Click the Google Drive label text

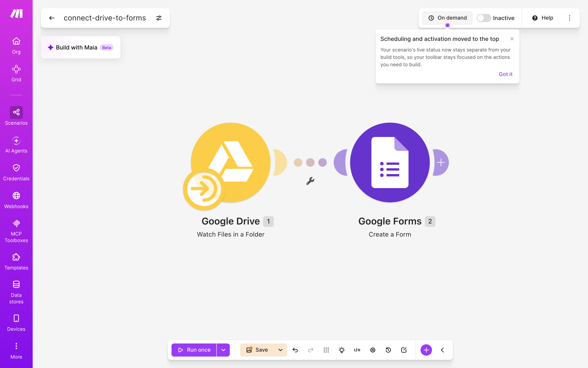[x=231, y=221]
